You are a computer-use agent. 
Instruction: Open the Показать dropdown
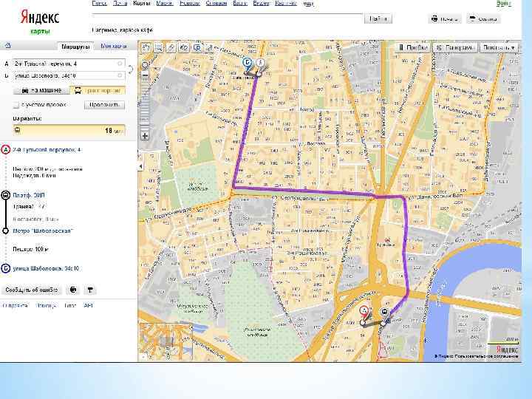499,47
